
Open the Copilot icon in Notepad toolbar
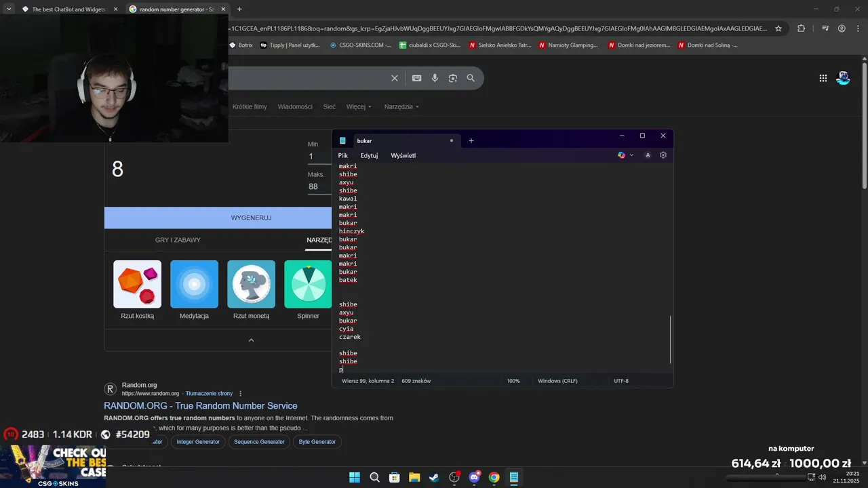click(x=621, y=155)
